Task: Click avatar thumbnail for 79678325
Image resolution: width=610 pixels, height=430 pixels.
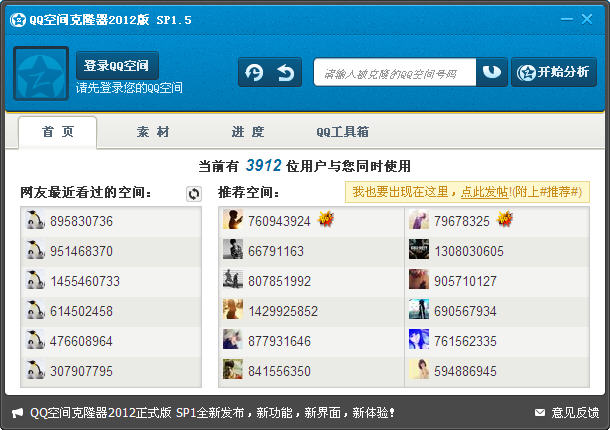Action: [x=419, y=219]
